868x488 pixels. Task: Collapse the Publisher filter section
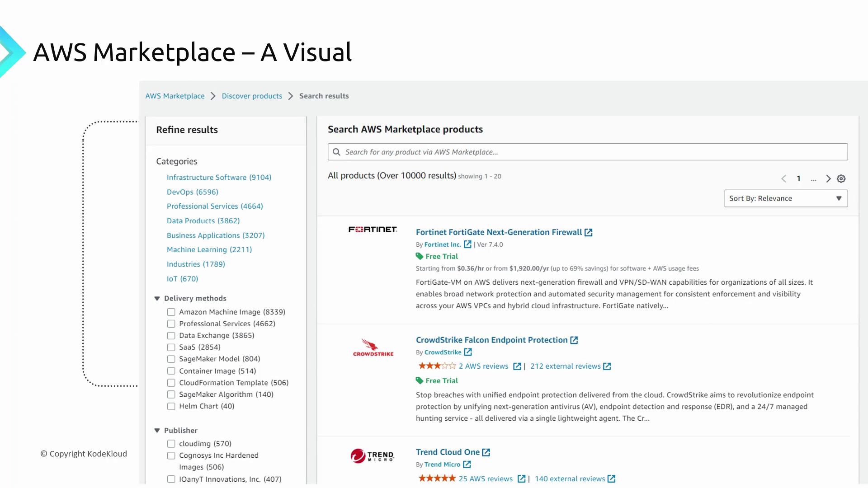157,430
